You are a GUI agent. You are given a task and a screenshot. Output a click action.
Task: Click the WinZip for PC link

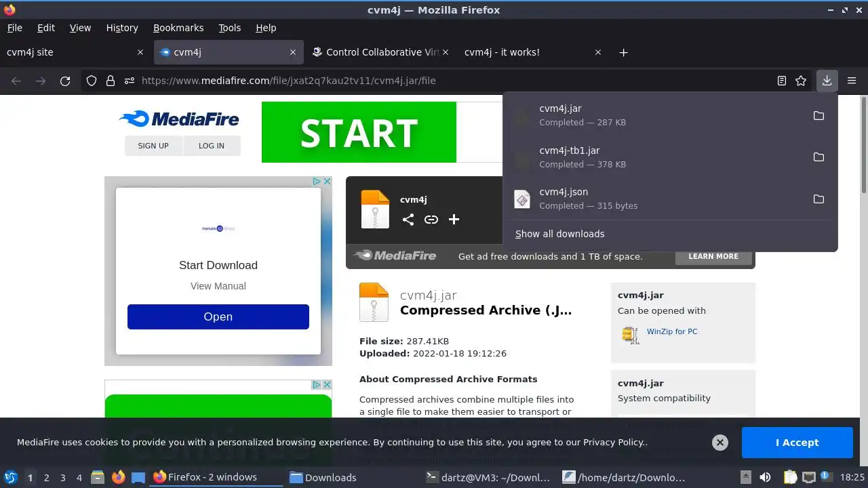pyautogui.click(x=672, y=331)
